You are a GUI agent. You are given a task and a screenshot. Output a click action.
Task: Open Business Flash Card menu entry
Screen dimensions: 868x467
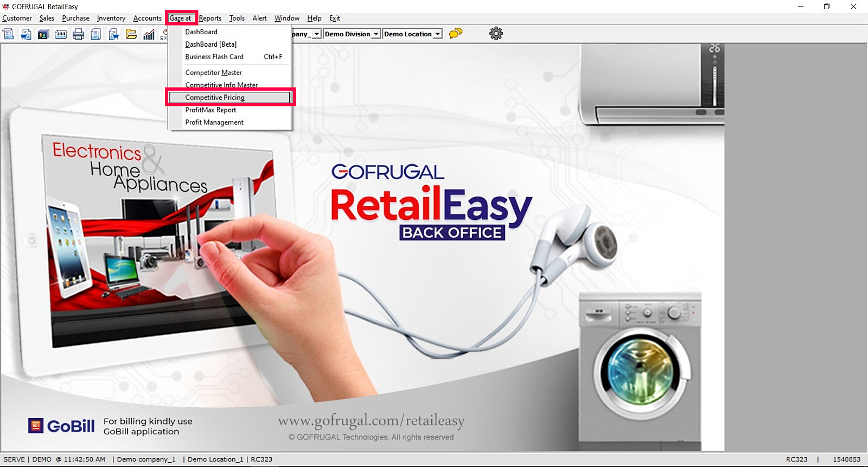(230, 57)
